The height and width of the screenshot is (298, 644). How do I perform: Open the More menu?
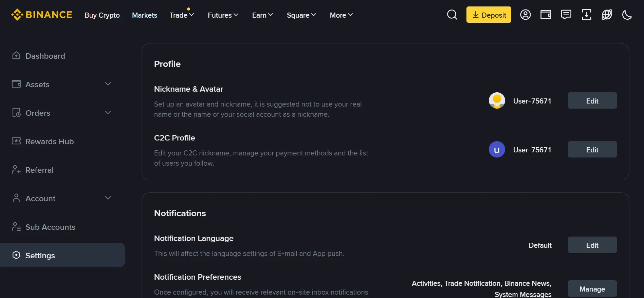(x=341, y=15)
